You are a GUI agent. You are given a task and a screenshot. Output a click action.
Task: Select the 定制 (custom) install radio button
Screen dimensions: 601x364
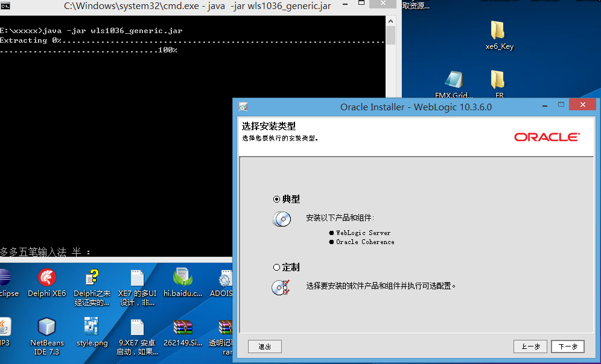coord(276,267)
